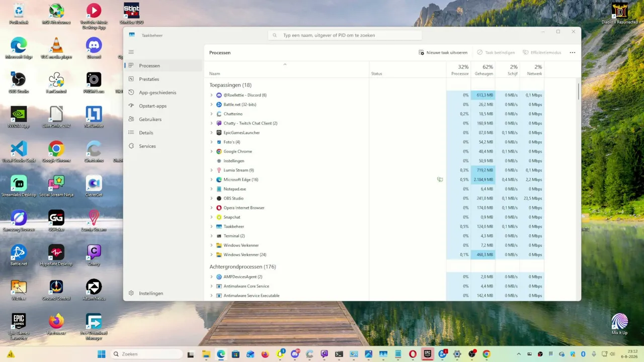Select the Snapchat process row
644x362 pixels.
click(x=375, y=217)
